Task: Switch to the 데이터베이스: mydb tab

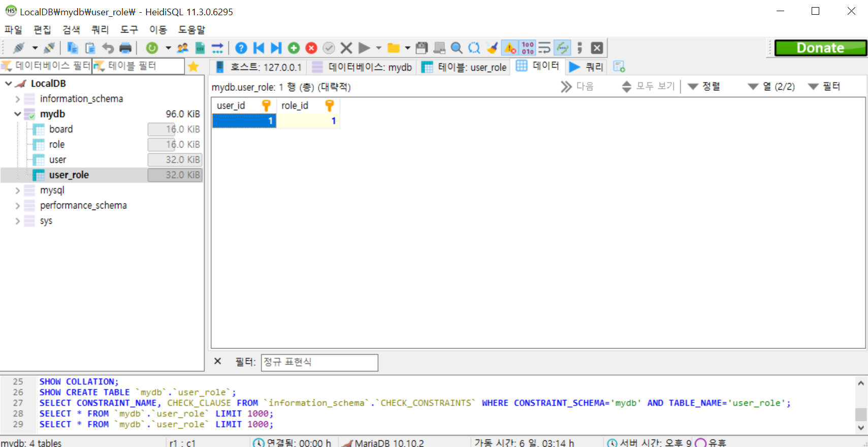Action: [362, 67]
